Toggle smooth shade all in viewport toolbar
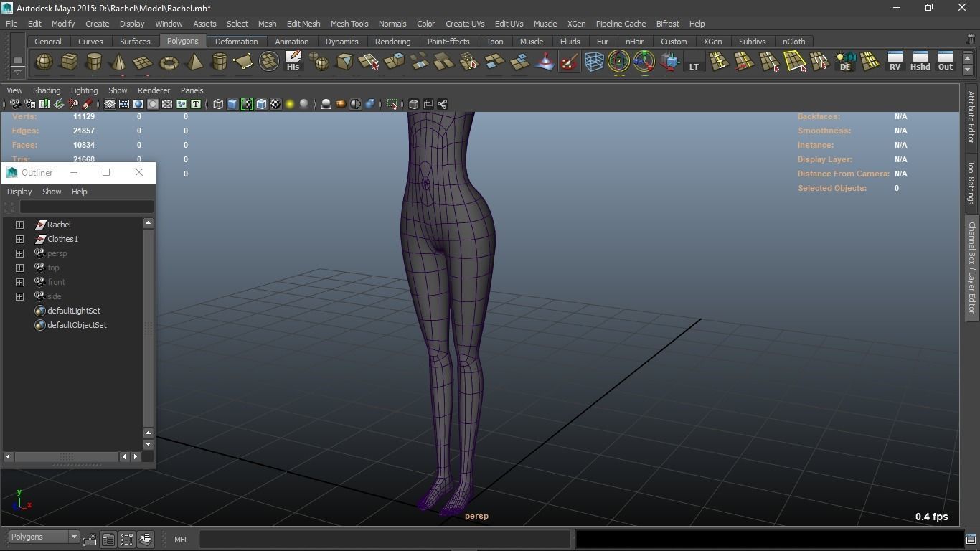 click(232, 104)
